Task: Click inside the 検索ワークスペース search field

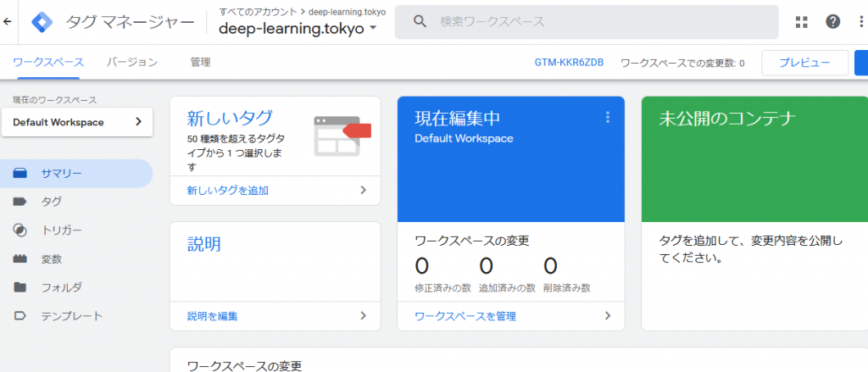Action: pos(587,21)
